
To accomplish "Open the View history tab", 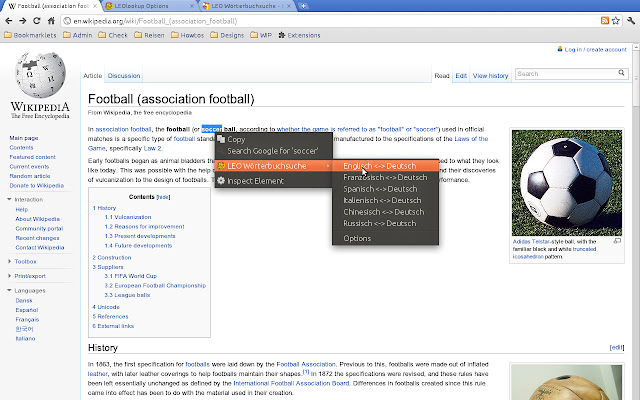I will [x=490, y=76].
